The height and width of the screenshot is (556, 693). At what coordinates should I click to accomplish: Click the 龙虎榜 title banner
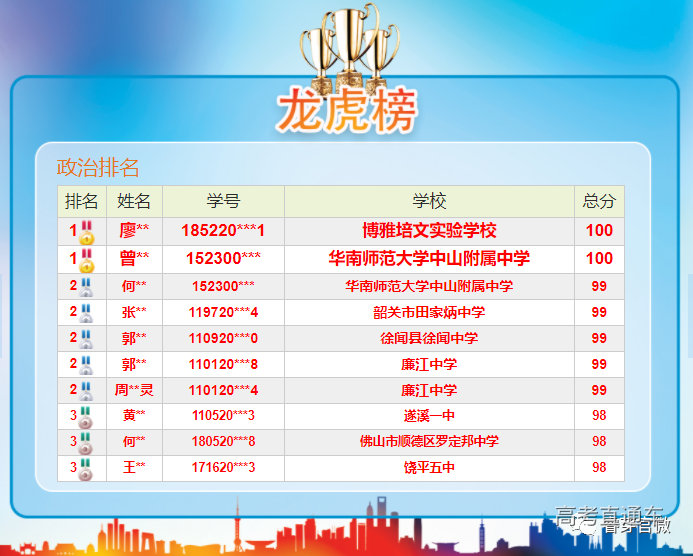(346, 111)
